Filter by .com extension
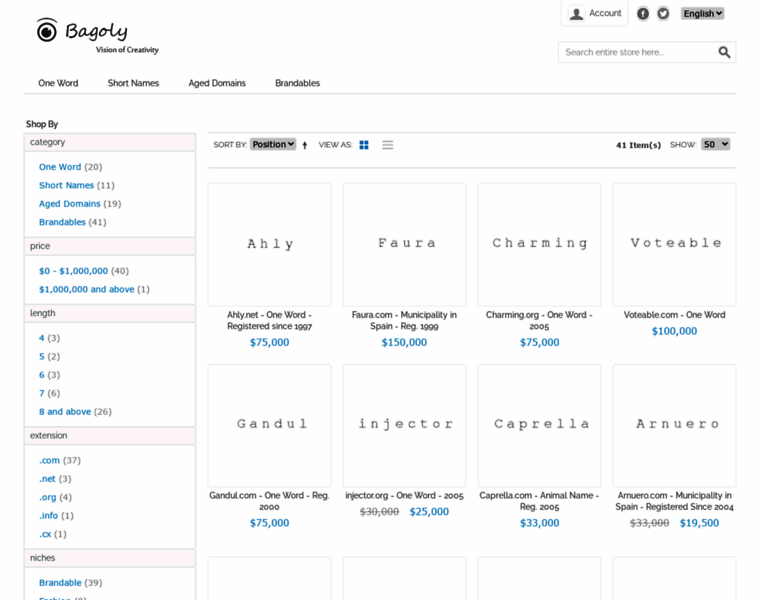Viewport: 760px width, 600px height. click(49, 460)
